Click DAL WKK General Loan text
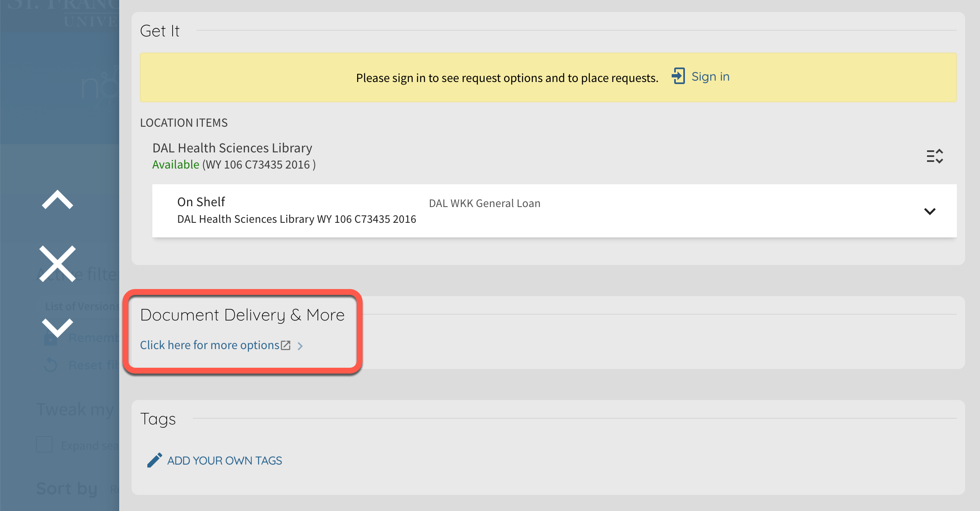Image resolution: width=980 pixels, height=511 pixels. pos(485,203)
